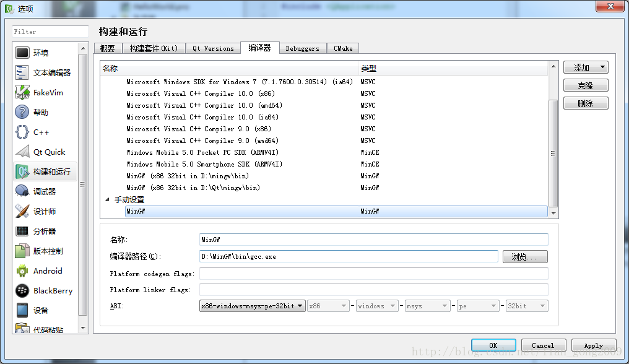Open the Debuggers tab
This screenshot has width=629, height=364.
(303, 48)
